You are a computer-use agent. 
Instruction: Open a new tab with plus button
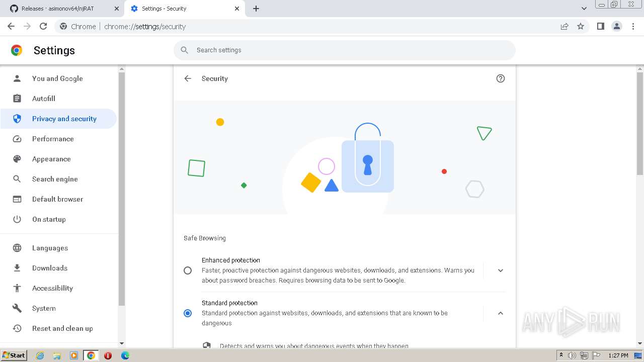coord(256,9)
